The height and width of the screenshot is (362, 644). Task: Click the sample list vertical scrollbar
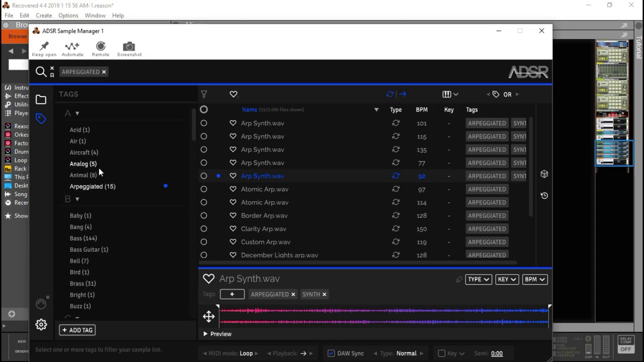(x=530, y=166)
